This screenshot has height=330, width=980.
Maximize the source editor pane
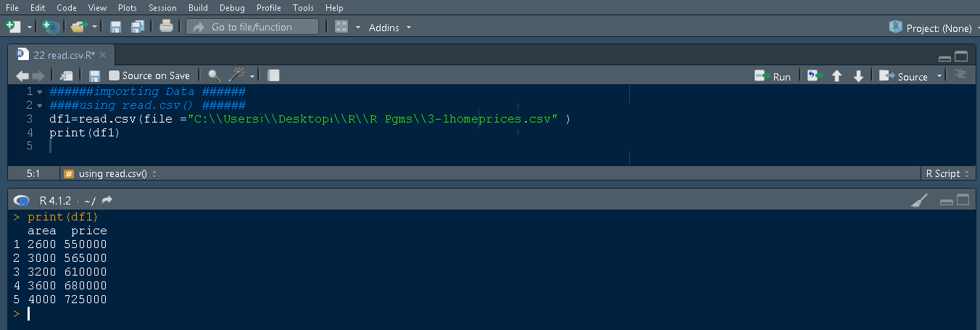click(x=961, y=57)
